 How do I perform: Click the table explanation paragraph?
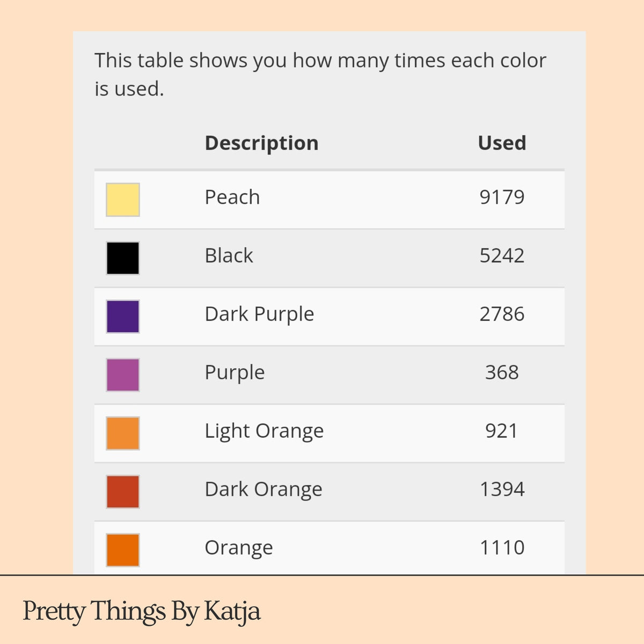[x=320, y=75]
